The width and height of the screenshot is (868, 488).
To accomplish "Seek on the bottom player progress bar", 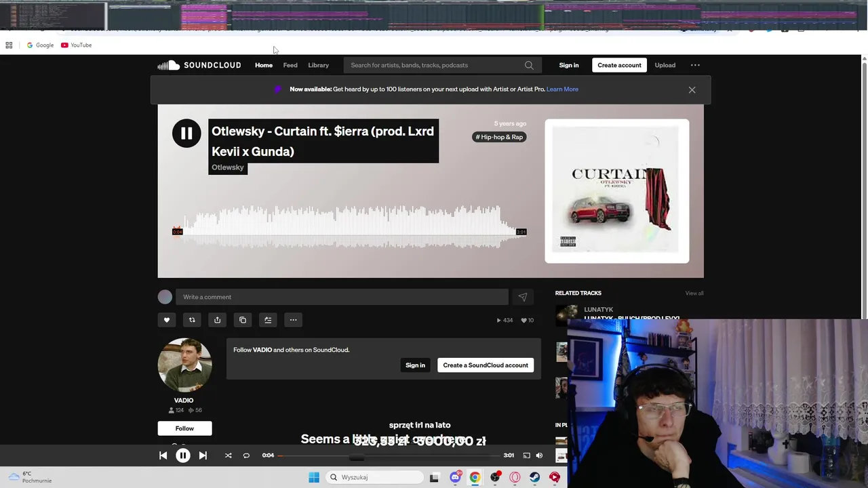I will point(388,455).
